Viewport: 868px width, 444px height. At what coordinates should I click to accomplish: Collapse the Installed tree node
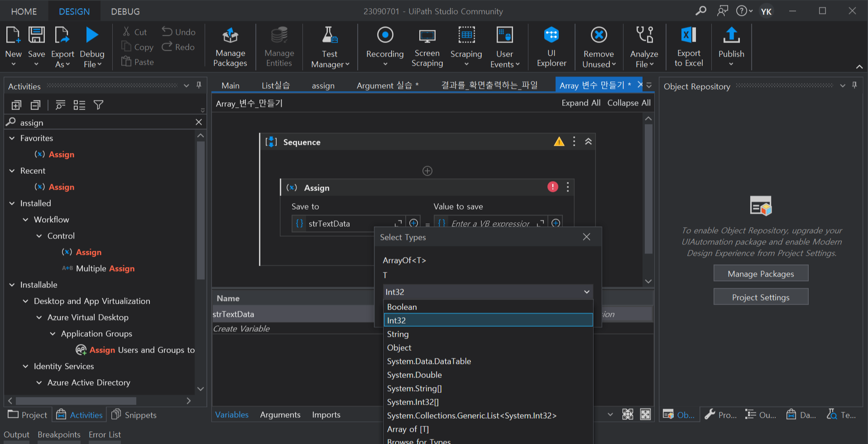(12, 203)
